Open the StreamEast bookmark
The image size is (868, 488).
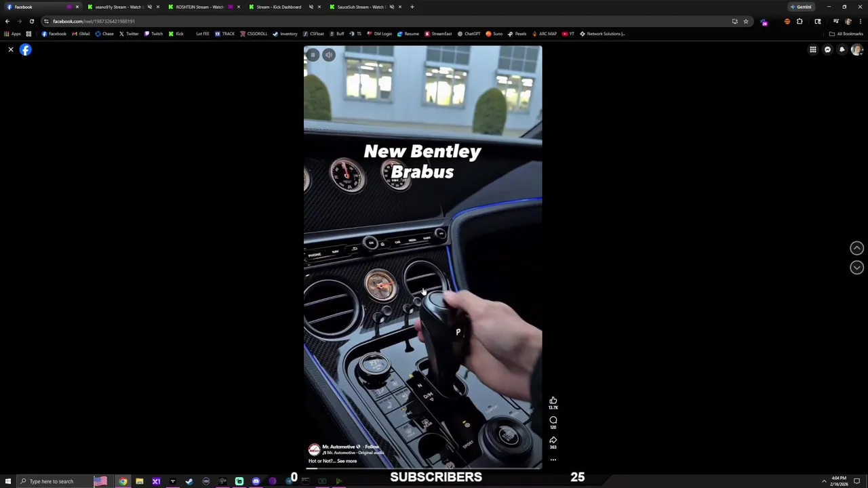[438, 34]
